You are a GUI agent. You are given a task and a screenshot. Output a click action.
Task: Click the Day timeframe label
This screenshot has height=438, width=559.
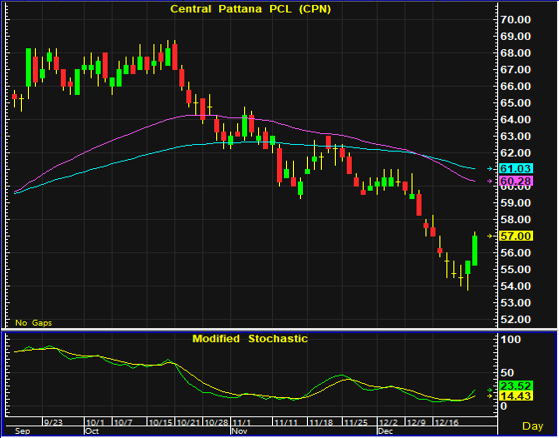pyautogui.click(x=533, y=426)
